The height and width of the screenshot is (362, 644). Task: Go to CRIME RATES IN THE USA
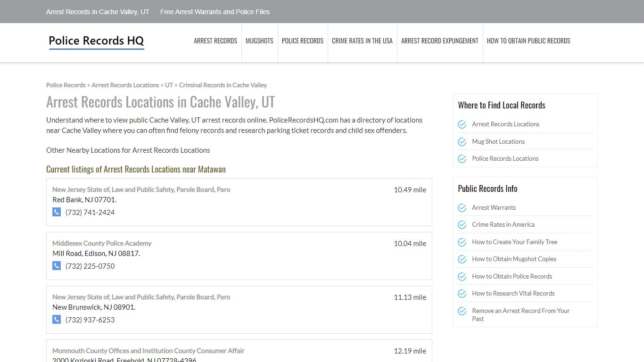362,41
